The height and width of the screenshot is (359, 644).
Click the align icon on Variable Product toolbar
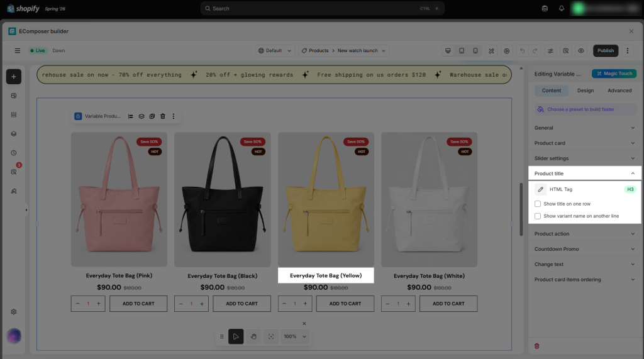click(131, 116)
